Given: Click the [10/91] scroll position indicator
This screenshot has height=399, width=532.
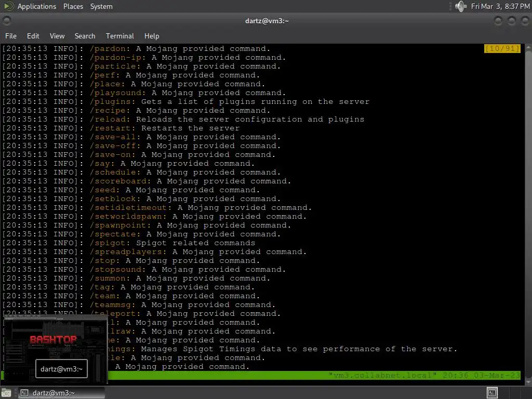Looking at the screenshot, I should pos(502,48).
